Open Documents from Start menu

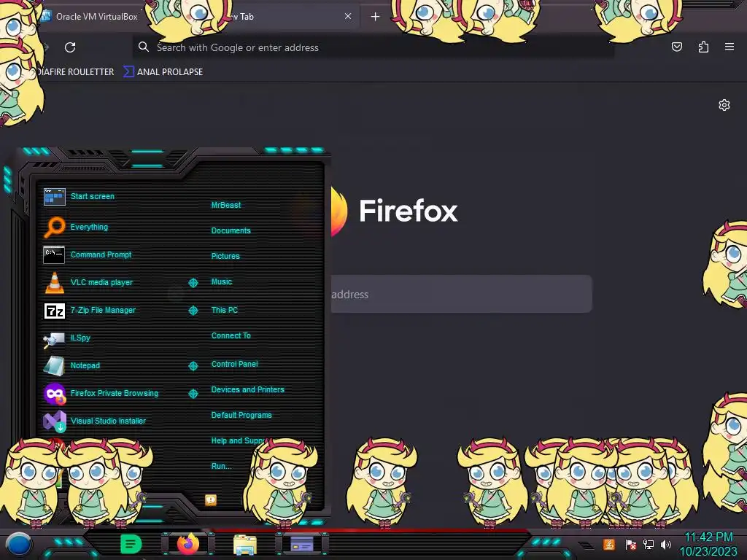[x=231, y=230]
